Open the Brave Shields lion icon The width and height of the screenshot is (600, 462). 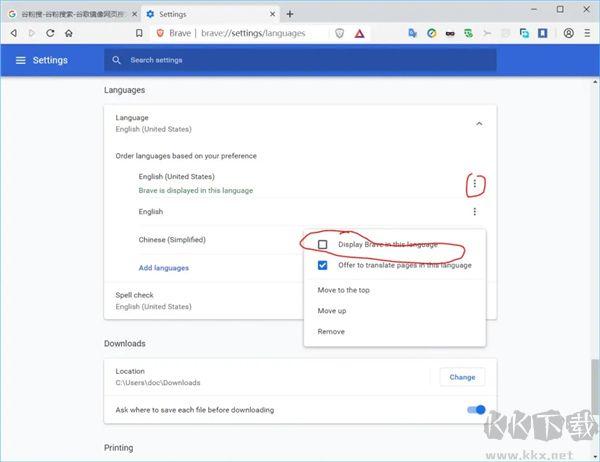coord(160,33)
